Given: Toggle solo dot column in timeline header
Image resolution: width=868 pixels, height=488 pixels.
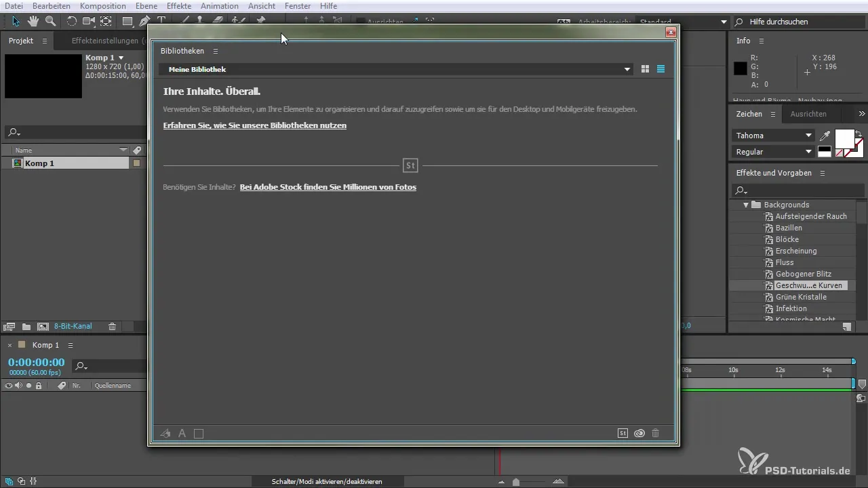Looking at the screenshot, I should pos(28,386).
